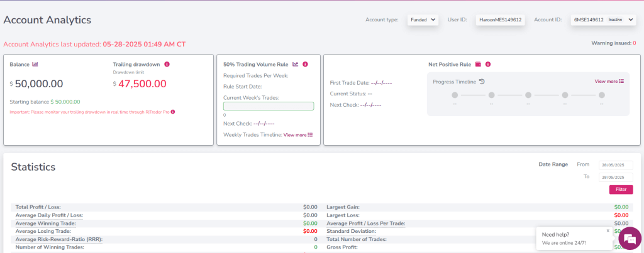
Task: Click the Current Week's Trades progress bar
Action: tap(269, 106)
